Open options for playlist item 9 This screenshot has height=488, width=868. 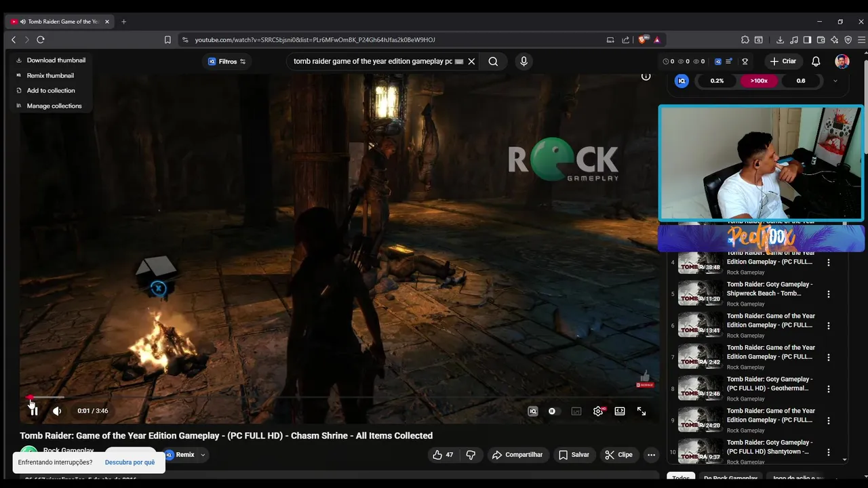pos(828,420)
